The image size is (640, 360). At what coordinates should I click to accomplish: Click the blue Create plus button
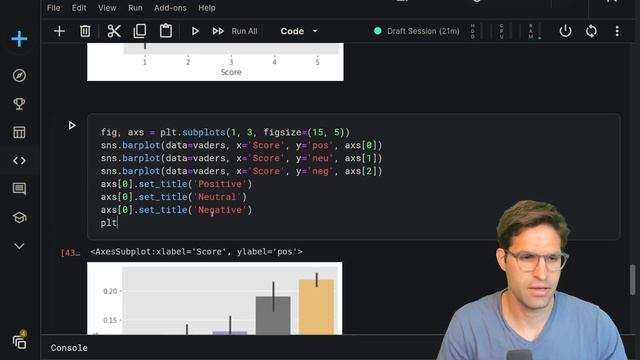[19, 39]
